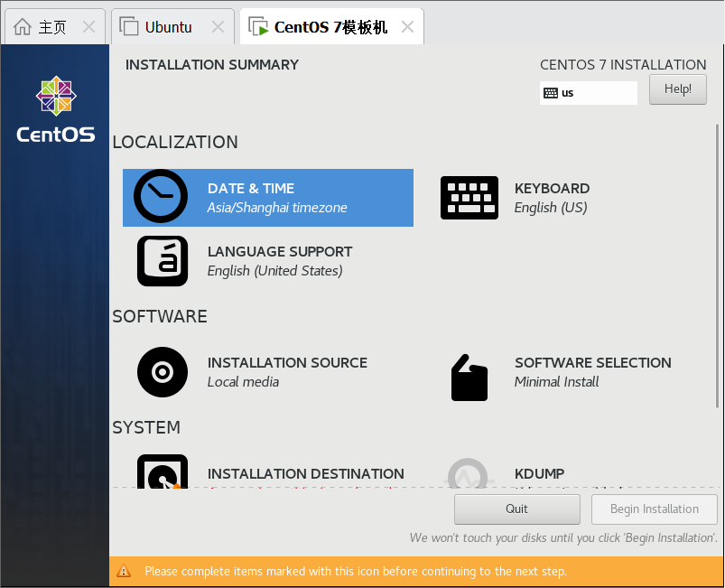This screenshot has height=588, width=725.
Task: Open Kdump icon
Action: (468, 472)
